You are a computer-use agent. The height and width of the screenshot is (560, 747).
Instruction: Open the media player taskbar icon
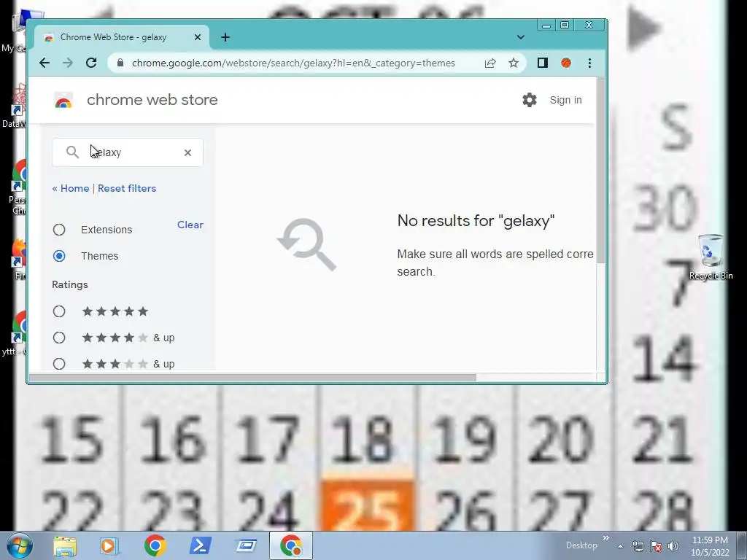[x=108, y=545]
